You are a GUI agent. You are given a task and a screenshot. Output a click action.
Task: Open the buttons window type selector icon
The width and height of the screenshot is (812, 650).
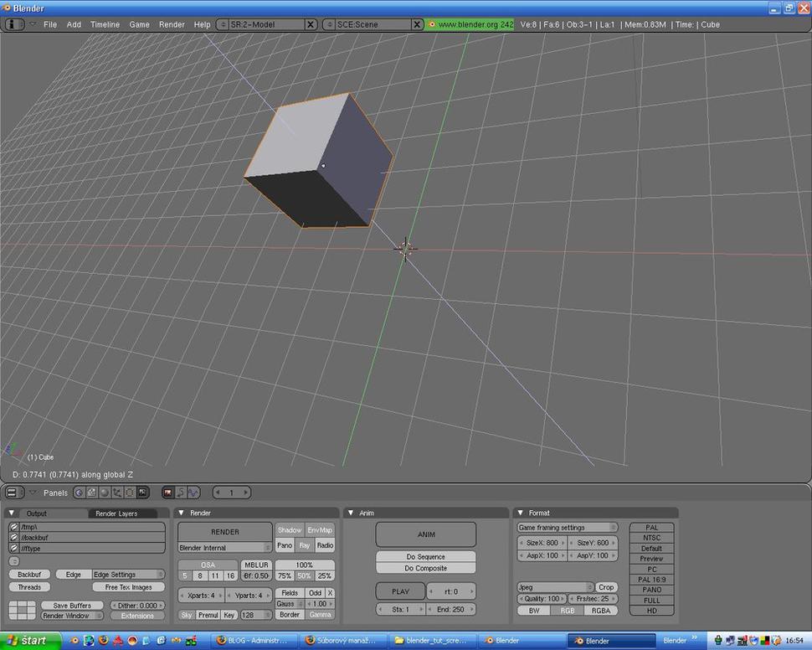coord(14,493)
